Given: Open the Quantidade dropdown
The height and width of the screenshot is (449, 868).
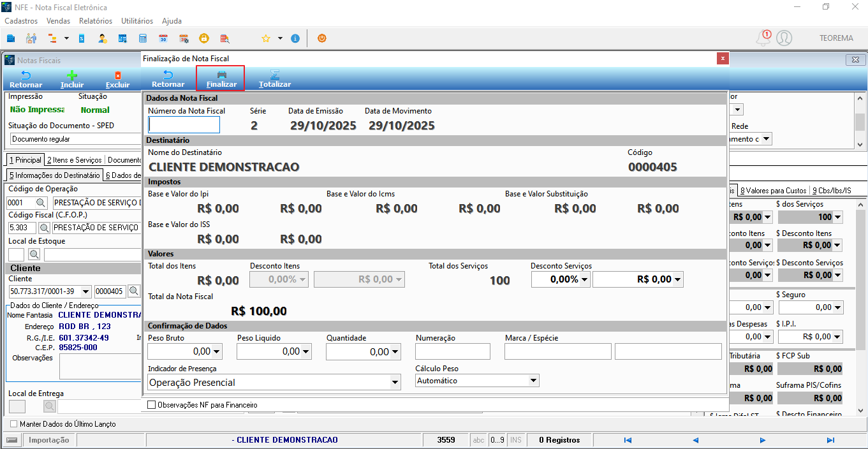Looking at the screenshot, I should coord(395,351).
